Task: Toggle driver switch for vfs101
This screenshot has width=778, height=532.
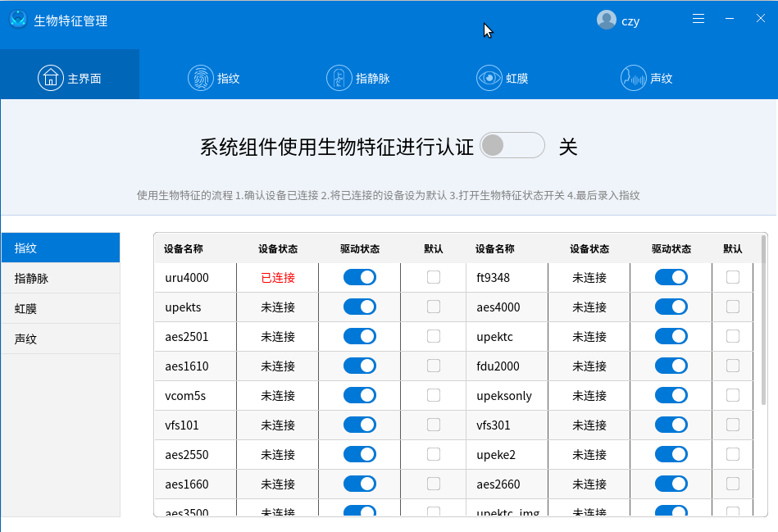Action: click(x=360, y=425)
